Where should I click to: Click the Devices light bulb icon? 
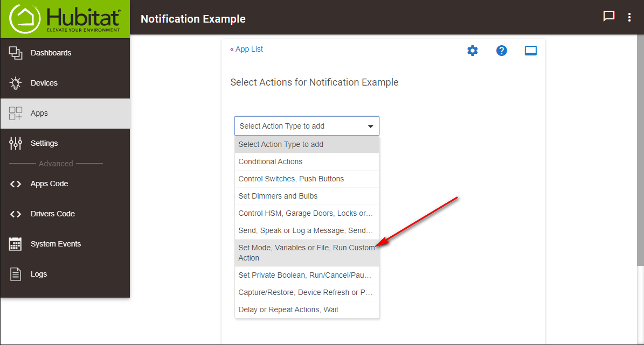[x=16, y=83]
